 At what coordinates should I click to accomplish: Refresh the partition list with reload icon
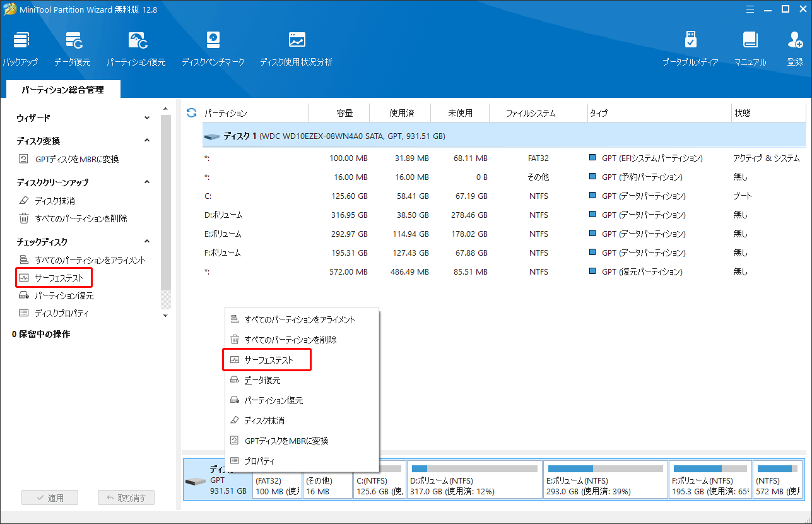(192, 113)
